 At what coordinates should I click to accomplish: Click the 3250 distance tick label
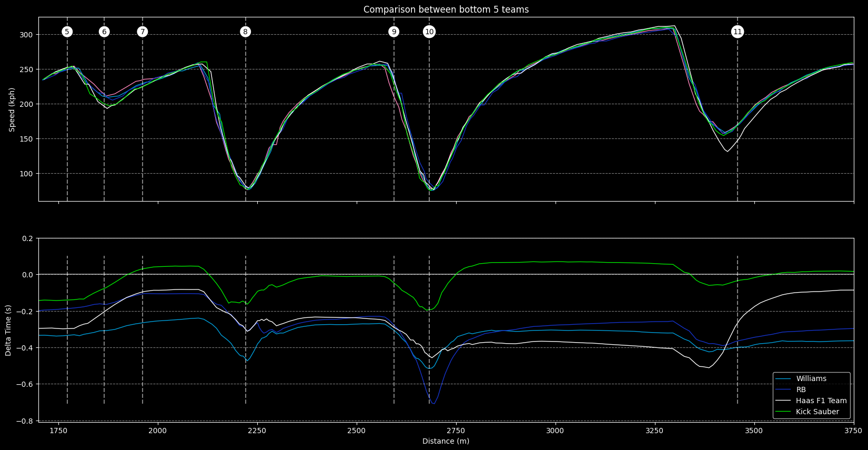click(655, 430)
